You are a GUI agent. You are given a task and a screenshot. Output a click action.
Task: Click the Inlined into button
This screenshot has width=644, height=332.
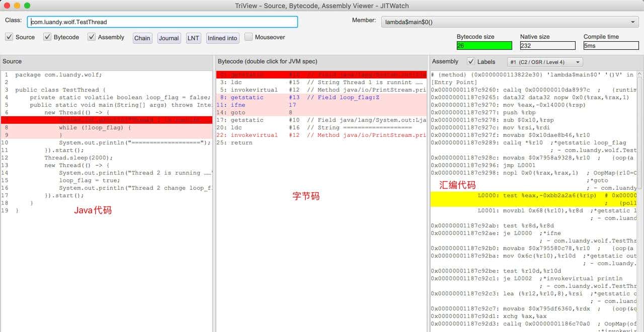(222, 38)
